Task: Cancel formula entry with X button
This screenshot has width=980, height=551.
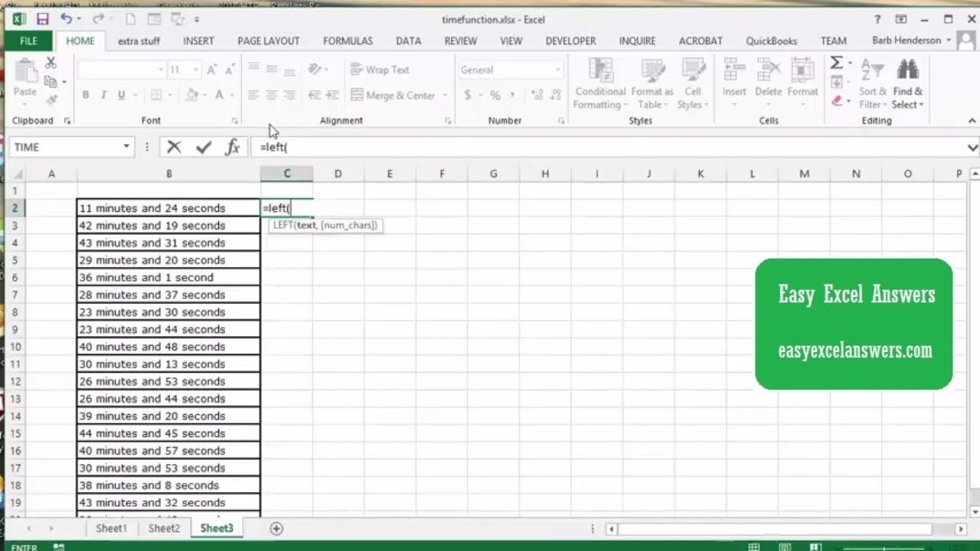Action: point(174,147)
